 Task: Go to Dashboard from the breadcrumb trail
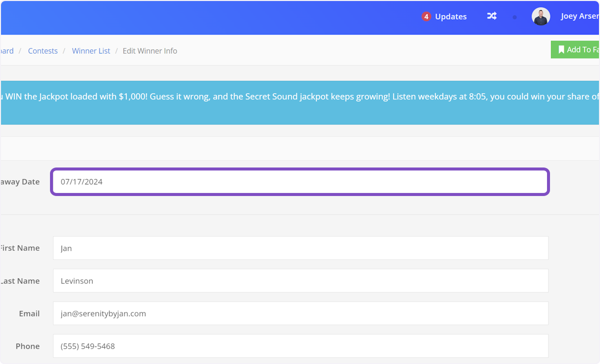[x=5, y=50]
